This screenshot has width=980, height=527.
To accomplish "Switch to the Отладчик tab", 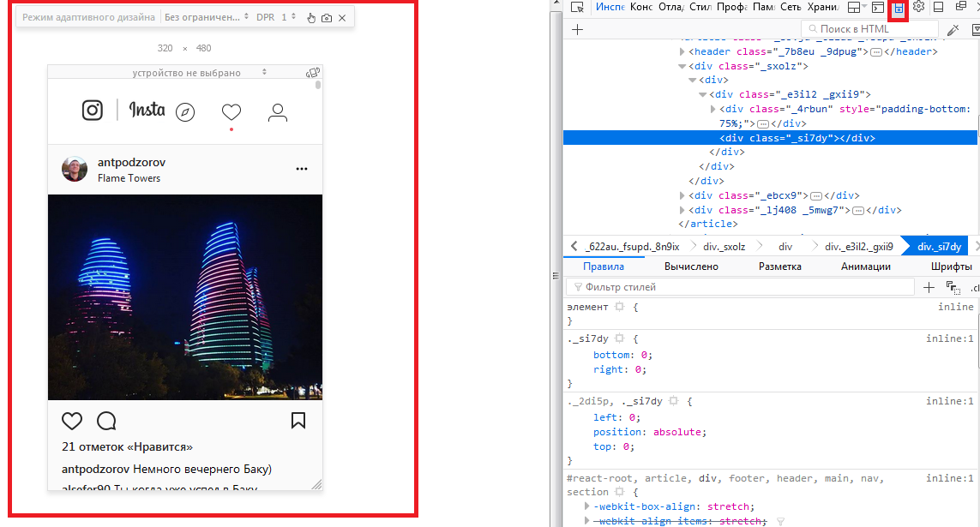I will coord(670,7).
